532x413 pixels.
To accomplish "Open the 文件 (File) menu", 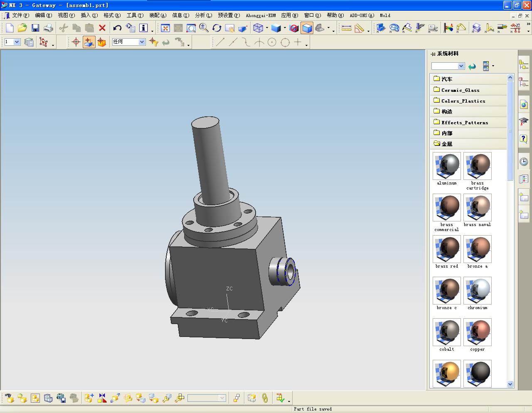I will coord(20,15).
